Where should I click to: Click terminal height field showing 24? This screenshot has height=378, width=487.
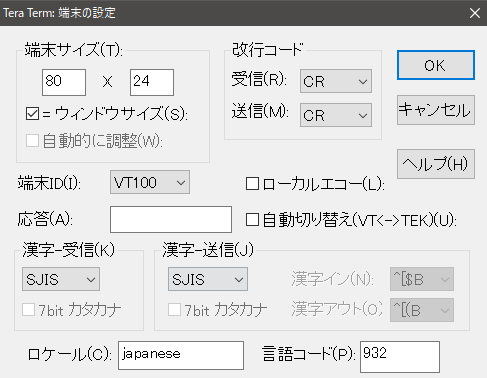[x=152, y=82]
